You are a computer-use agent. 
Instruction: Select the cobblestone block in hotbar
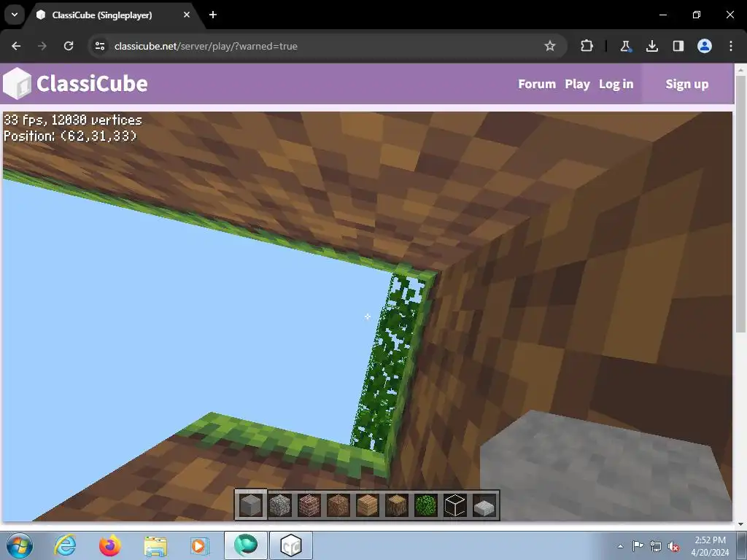pyautogui.click(x=280, y=505)
